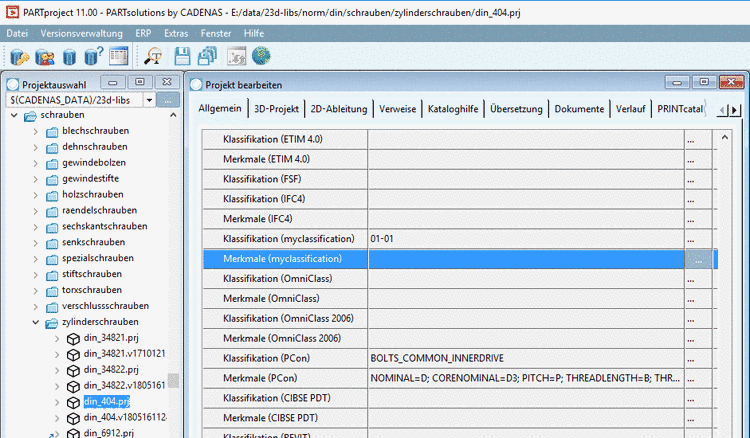Open the Datei menu
The height and width of the screenshot is (438, 750).
tap(17, 33)
